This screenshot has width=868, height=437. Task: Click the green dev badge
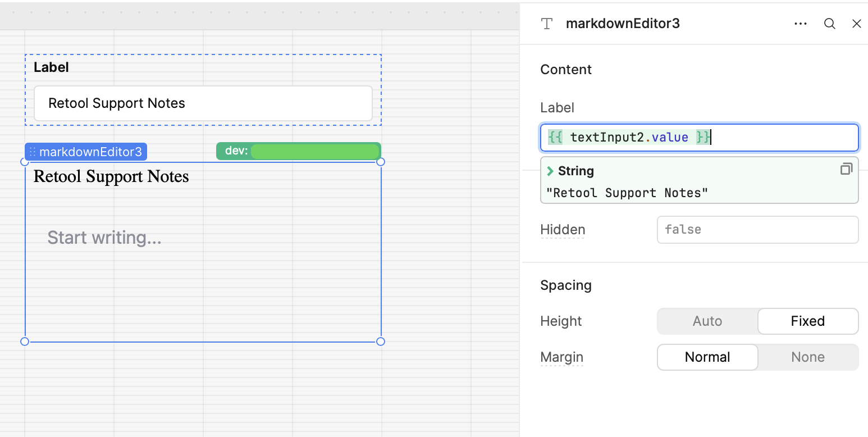[298, 151]
